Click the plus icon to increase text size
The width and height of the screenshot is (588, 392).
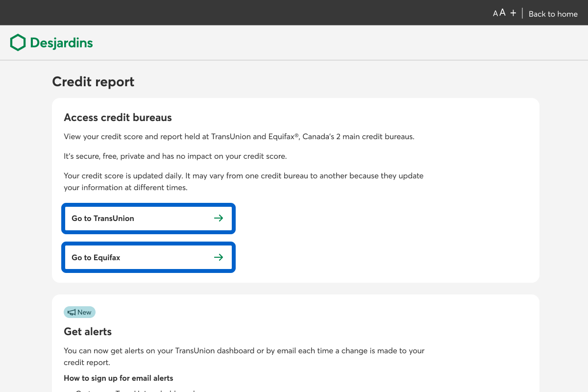[513, 13]
